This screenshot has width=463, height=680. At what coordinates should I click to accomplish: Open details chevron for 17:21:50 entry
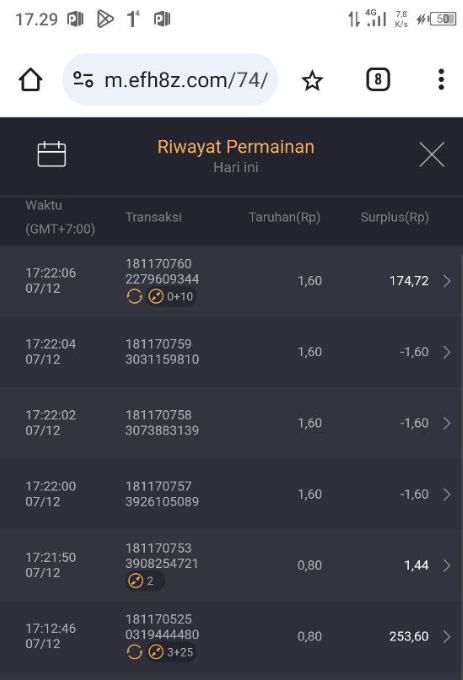[447, 566]
